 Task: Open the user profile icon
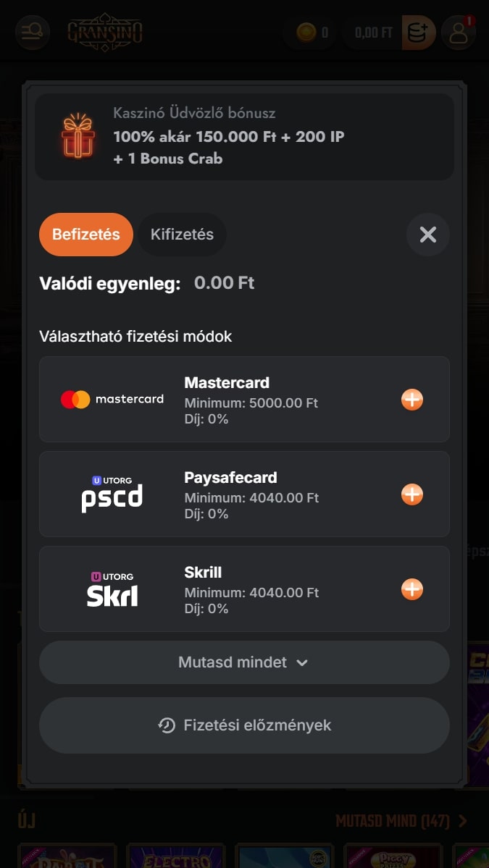click(x=458, y=33)
